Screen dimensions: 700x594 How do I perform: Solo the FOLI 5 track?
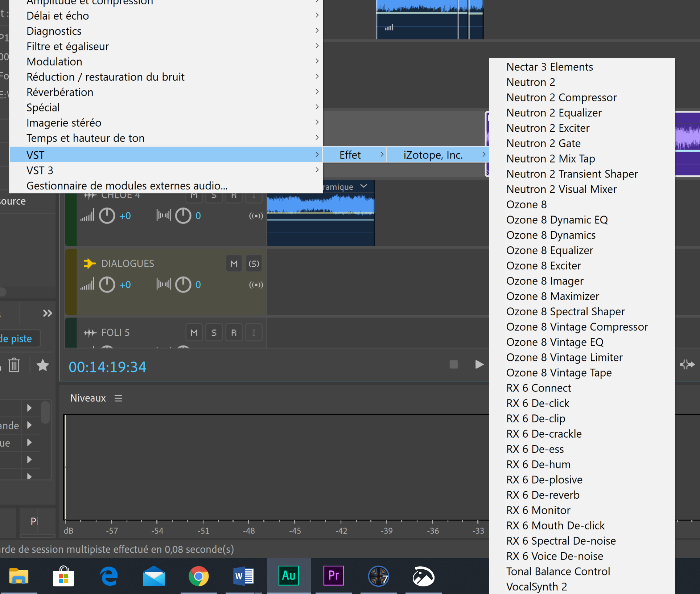pos(214,333)
